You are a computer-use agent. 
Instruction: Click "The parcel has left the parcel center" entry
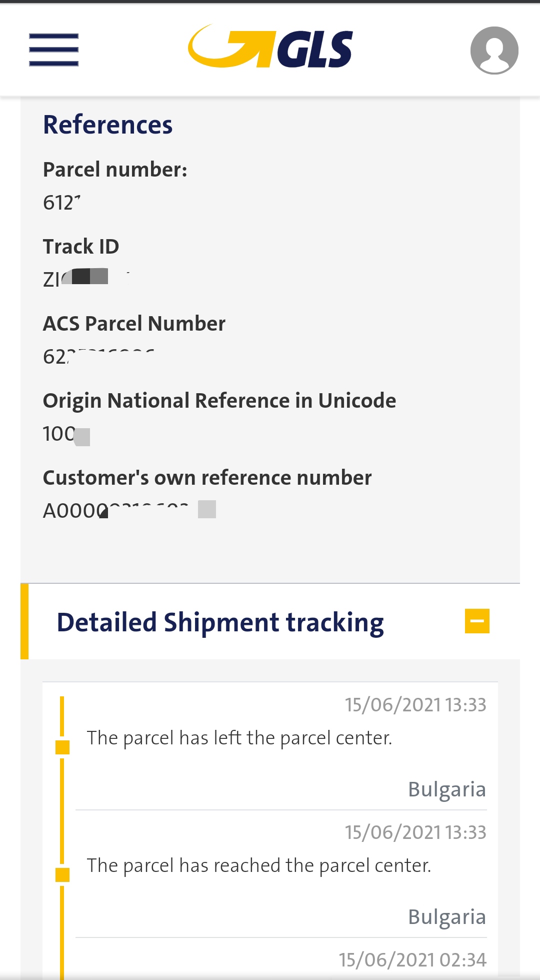pyautogui.click(x=239, y=738)
